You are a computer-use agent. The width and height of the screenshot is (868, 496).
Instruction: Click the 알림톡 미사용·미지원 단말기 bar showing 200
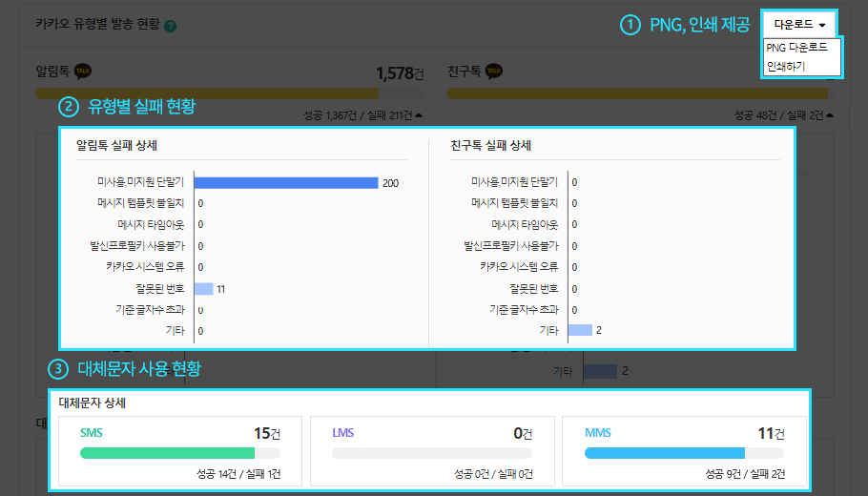(x=286, y=182)
